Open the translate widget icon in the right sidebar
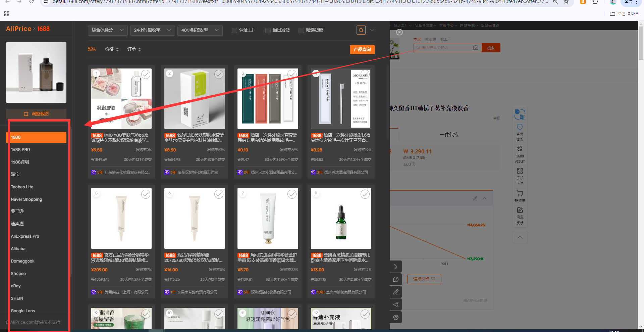 520,114
